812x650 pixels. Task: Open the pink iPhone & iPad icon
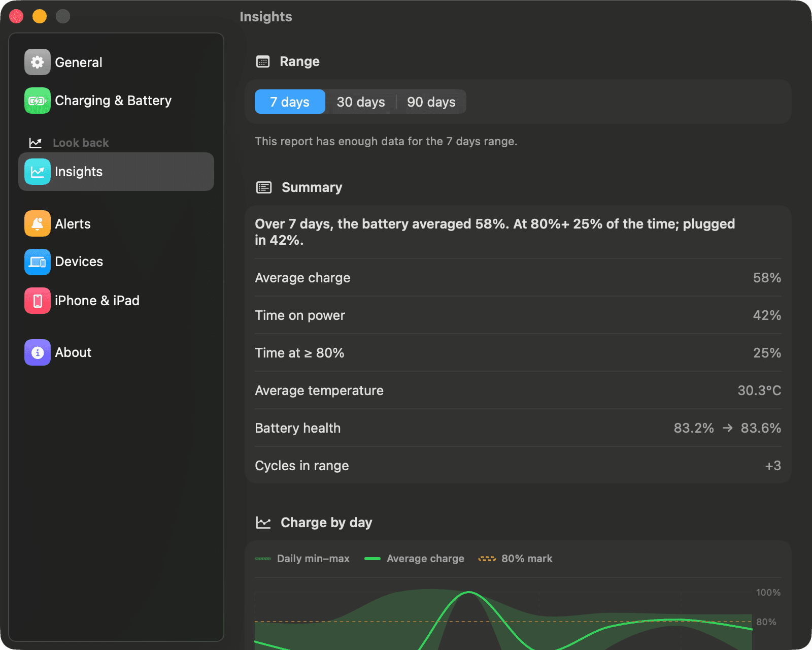(x=38, y=301)
